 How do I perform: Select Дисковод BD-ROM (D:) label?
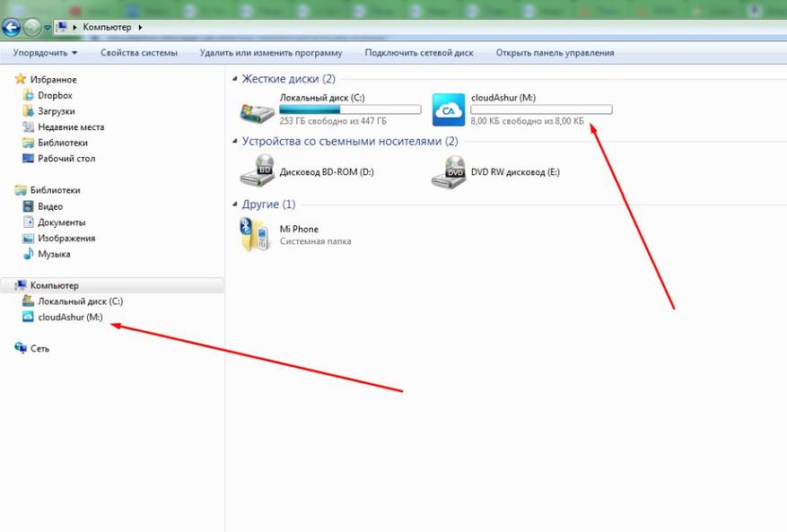[327, 171]
